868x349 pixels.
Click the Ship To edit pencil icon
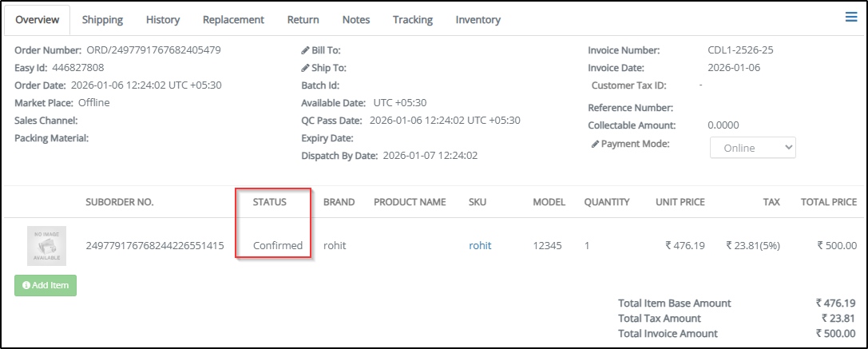(305, 68)
